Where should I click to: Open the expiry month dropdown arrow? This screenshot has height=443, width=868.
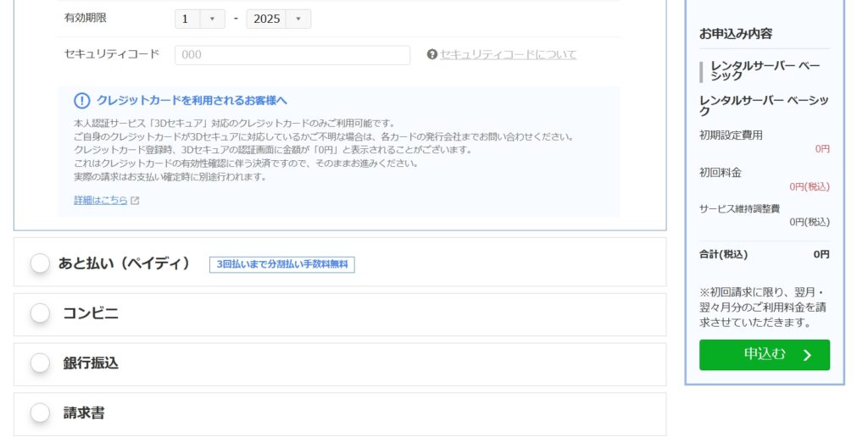pos(212,19)
